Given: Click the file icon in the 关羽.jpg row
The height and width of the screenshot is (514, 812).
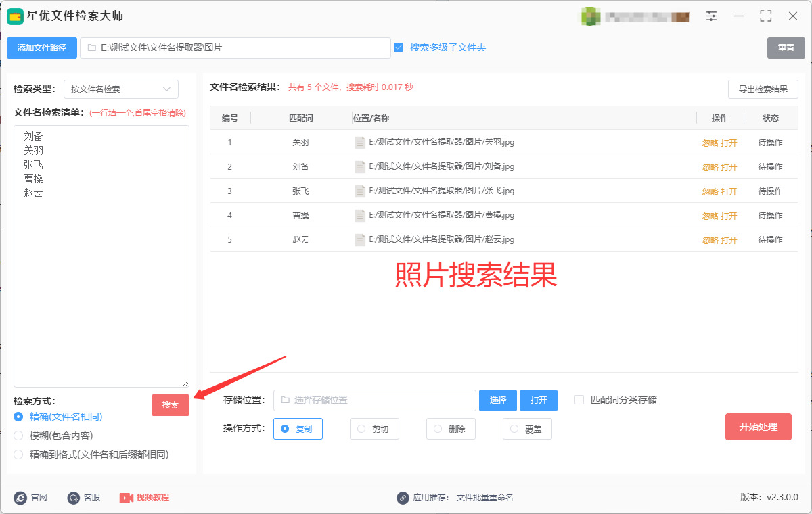Looking at the screenshot, I should (360, 143).
